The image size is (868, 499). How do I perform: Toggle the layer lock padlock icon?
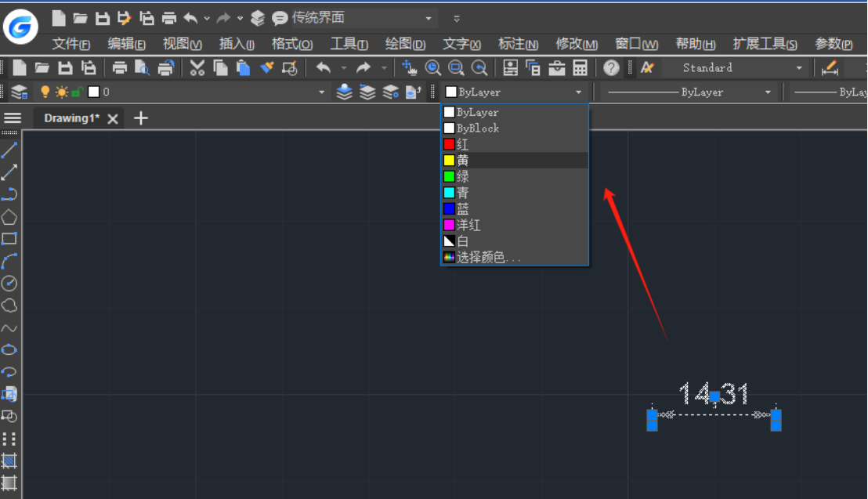point(77,92)
